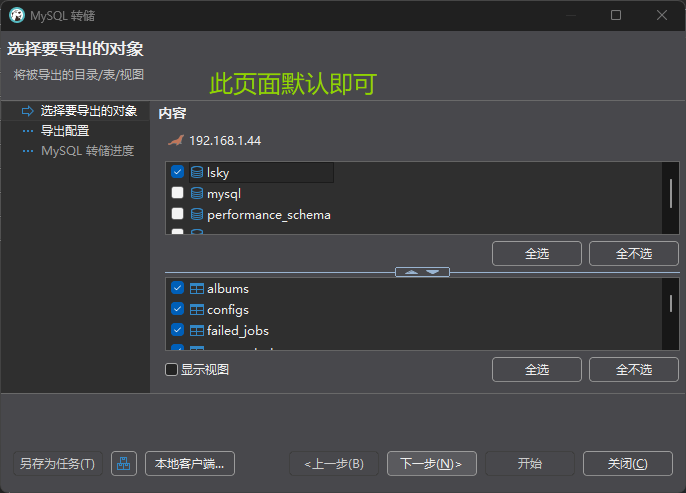Close the MySQL 转储 window
Image resolution: width=686 pixels, height=493 pixels.
click(662, 15)
